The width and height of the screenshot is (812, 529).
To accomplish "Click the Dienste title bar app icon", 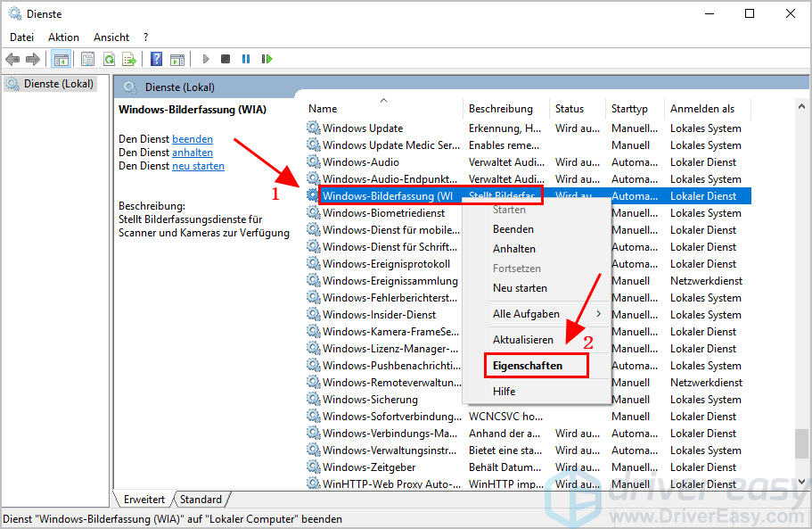I will [x=15, y=14].
